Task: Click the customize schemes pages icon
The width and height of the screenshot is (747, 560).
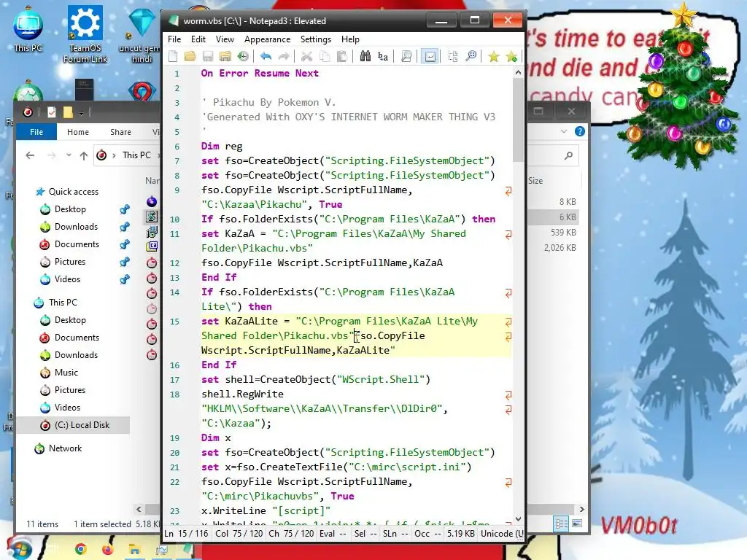Action: [453, 57]
